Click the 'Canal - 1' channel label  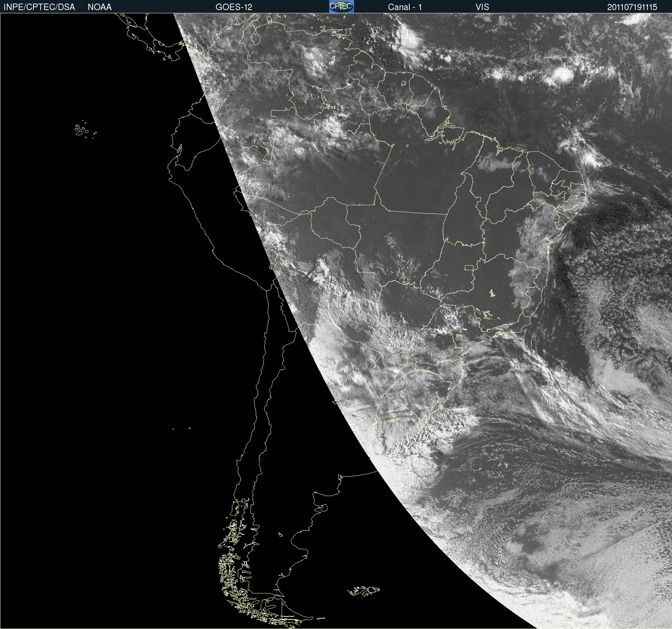405,7
